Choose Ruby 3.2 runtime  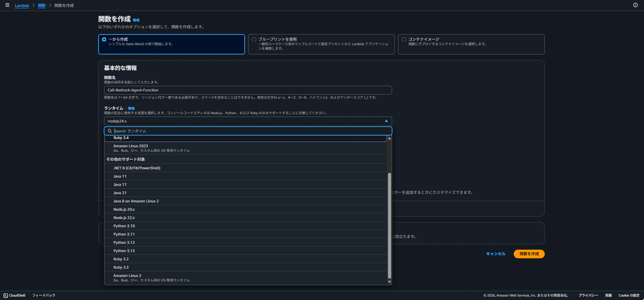pyautogui.click(x=246, y=259)
